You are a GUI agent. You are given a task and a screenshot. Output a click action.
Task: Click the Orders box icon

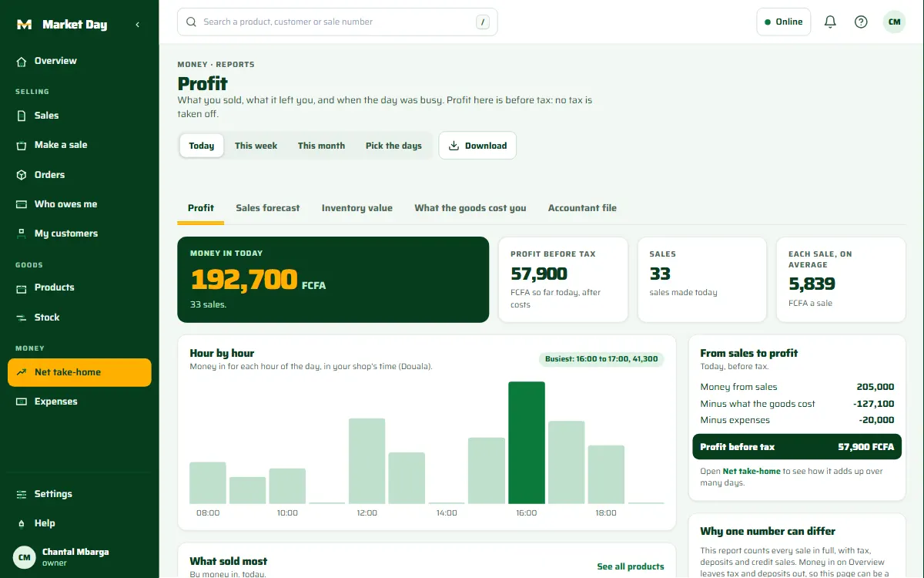22,175
